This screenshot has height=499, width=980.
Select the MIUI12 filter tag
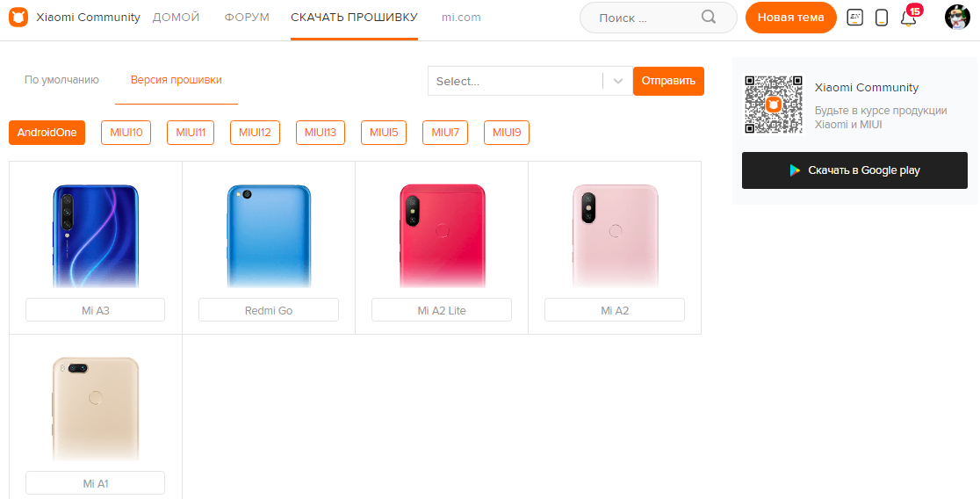point(255,133)
